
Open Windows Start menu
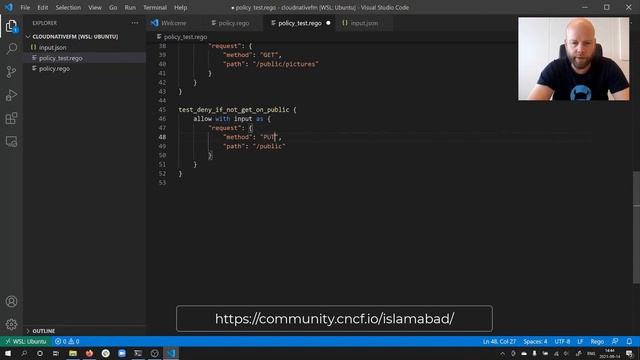click(8, 353)
